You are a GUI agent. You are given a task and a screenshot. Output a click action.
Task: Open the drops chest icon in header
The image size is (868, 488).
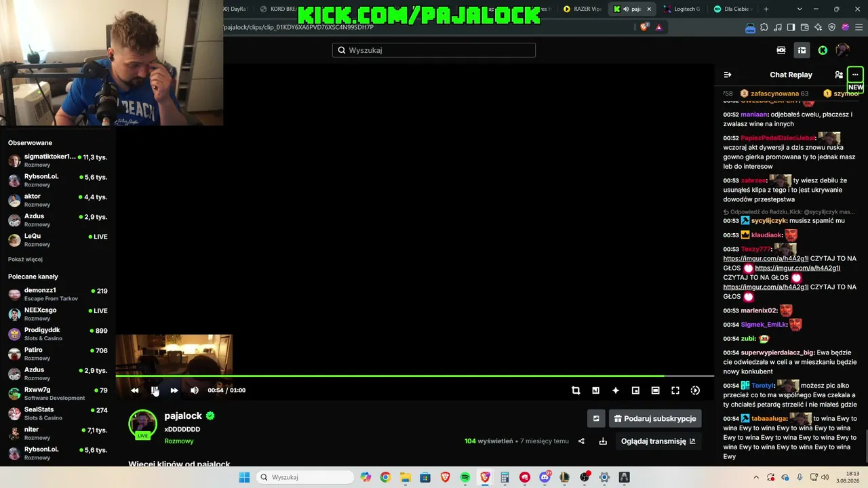point(802,50)
